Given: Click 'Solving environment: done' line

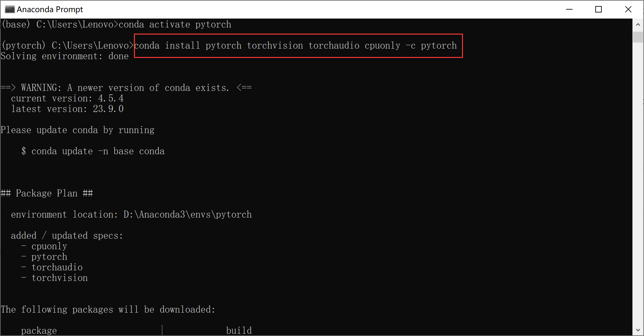Looking at the screenshot, I should 65,56.
